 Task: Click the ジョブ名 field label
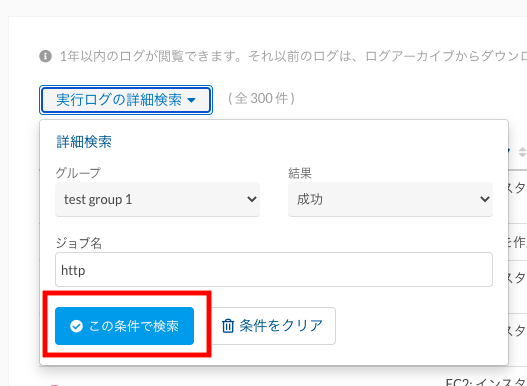(79, 243)
